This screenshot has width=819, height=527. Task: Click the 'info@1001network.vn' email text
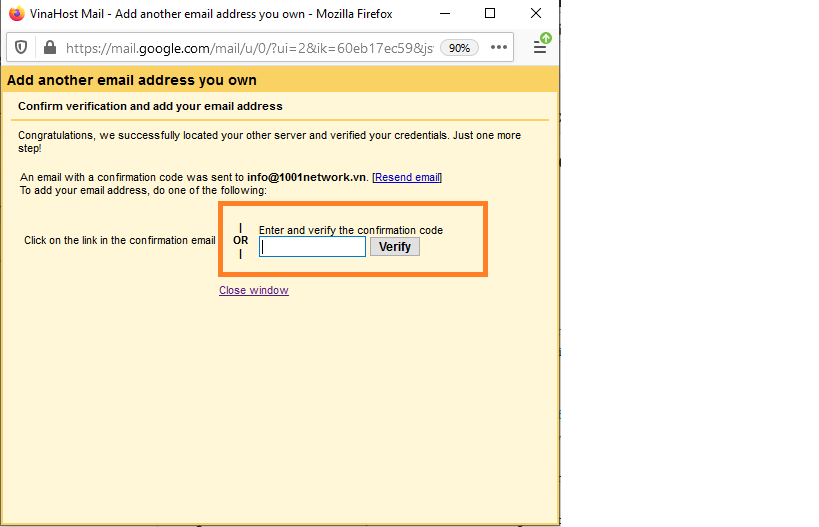click(x=307, y=177)
